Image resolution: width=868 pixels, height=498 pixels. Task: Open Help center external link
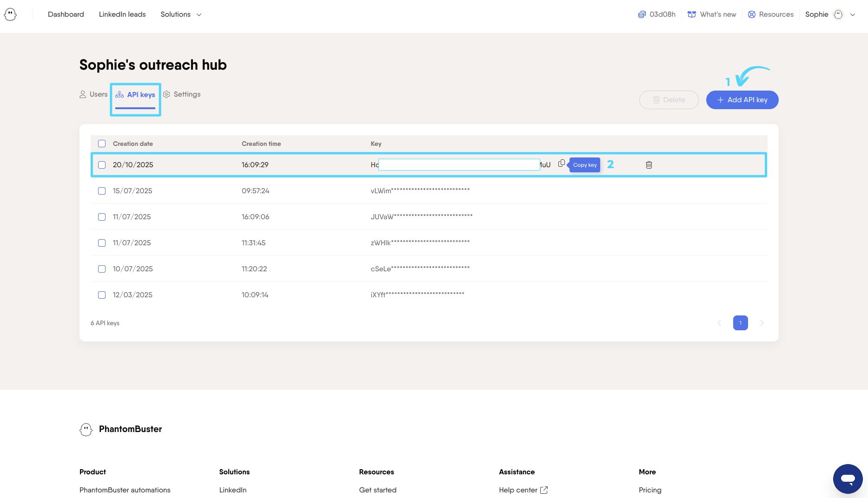pos(523,490)
